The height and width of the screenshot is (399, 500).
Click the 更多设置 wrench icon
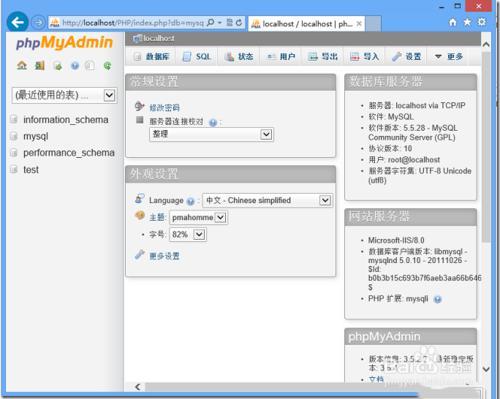pos(140,255)
